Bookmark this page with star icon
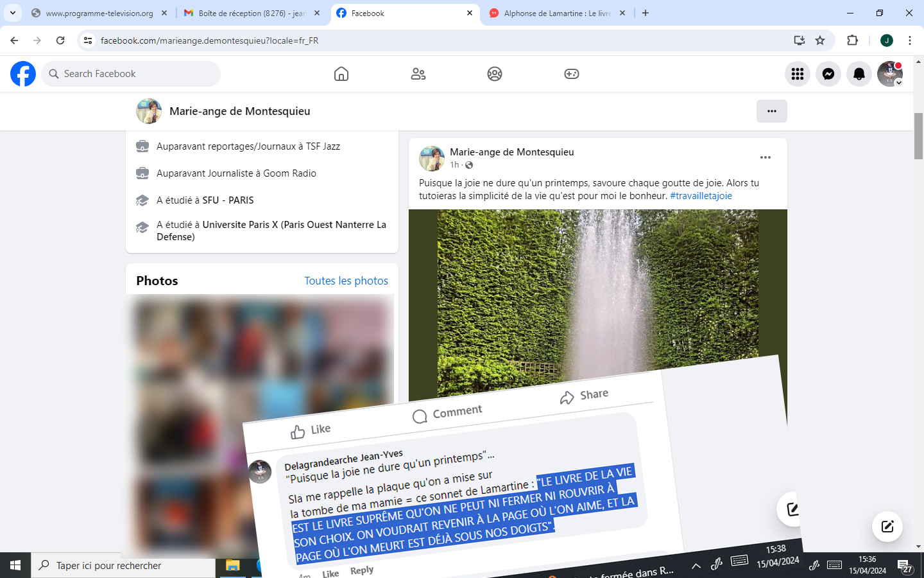Viewport: 924px width, 578px height. [x=820, y=40]
